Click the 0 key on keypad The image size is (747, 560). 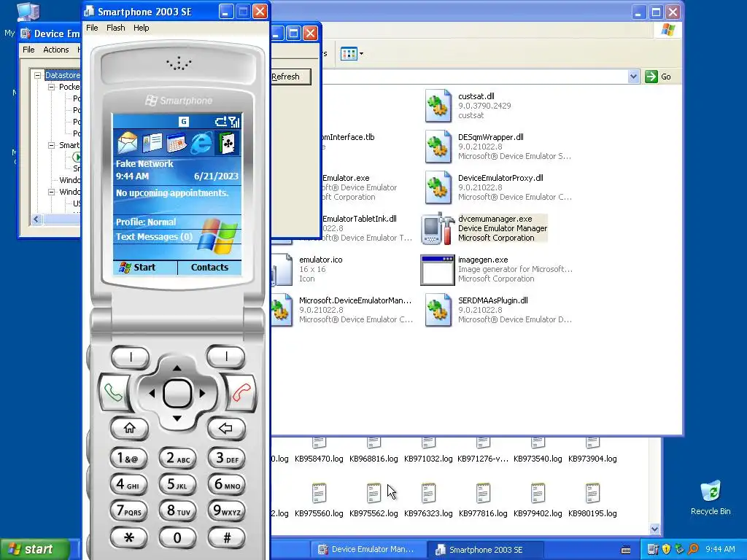pos(178,537)
